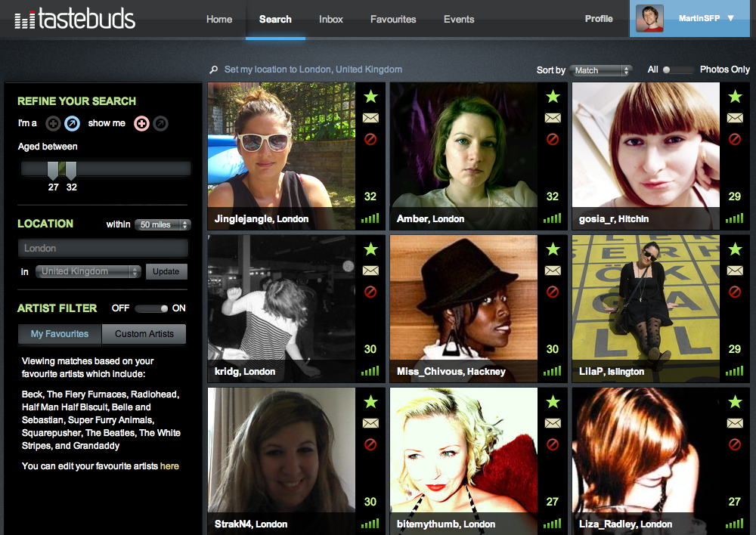Image resolution: width=756 pixels, height=535 pixels.
Task: Toggle the Artist Filter OFF/ON switch
Action: coord(151,308)
